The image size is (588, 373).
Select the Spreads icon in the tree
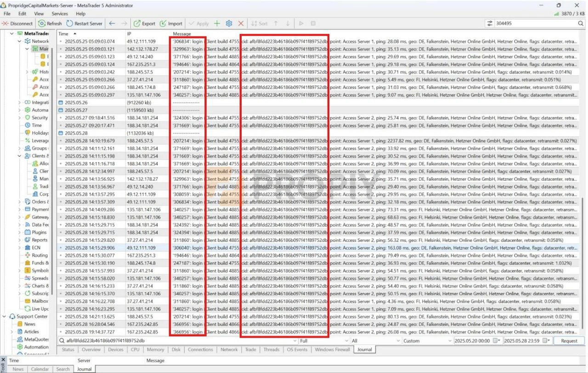[x=28, y=278]
